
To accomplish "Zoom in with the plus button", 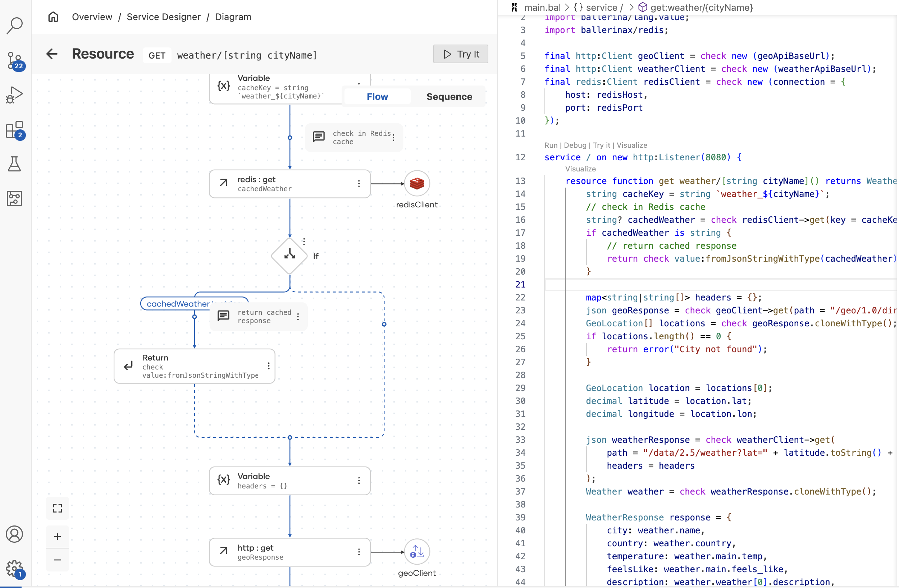I will 58,537.
